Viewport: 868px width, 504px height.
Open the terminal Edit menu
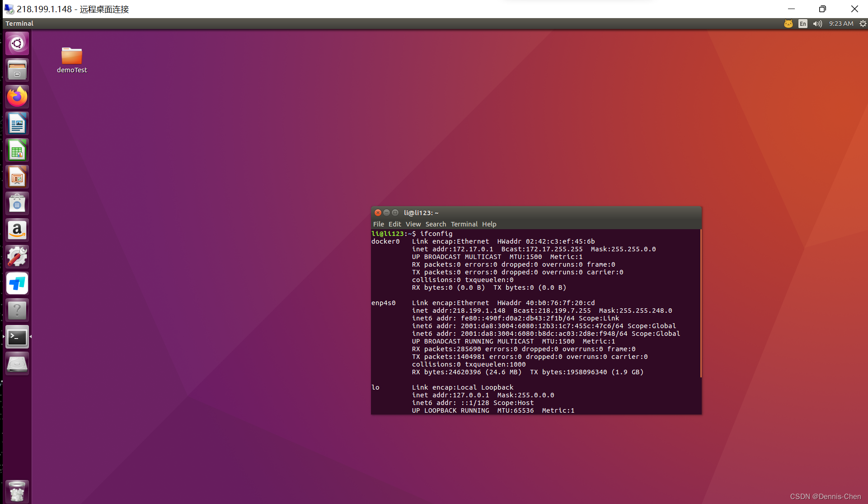(x=394, y=224)
